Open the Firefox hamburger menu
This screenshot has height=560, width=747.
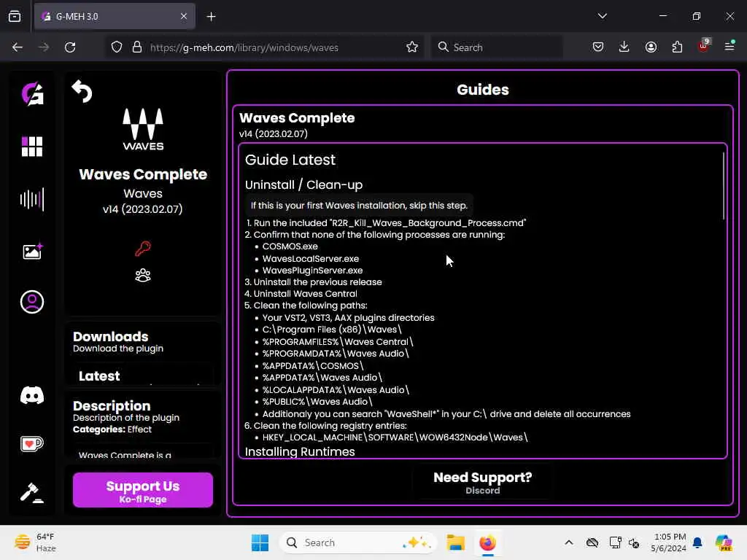(729, 46)
